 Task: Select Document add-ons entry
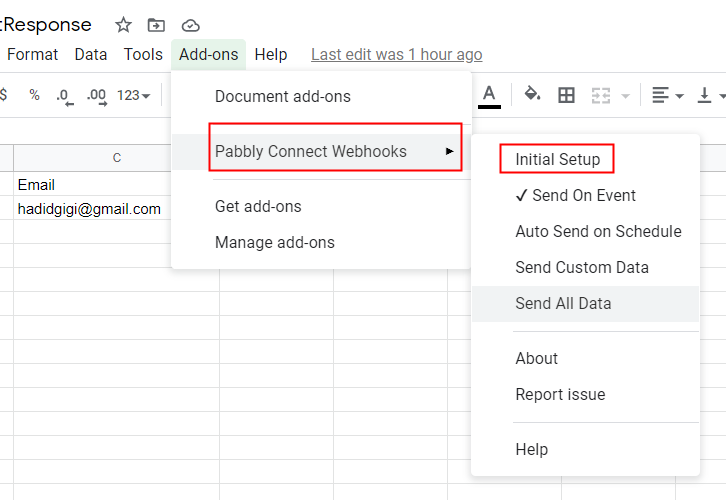(321, 97)
